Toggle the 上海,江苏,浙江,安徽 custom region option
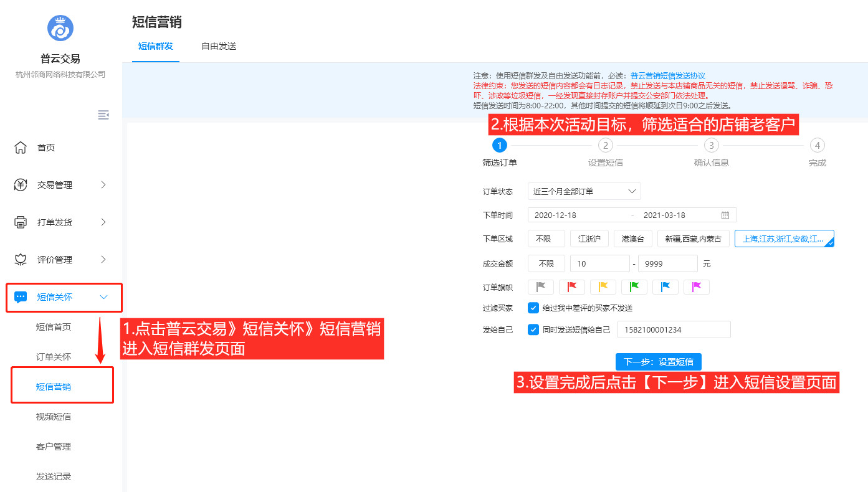Image resolution: width=868 pixels, height=492 pixels. (x=785, y=239)
